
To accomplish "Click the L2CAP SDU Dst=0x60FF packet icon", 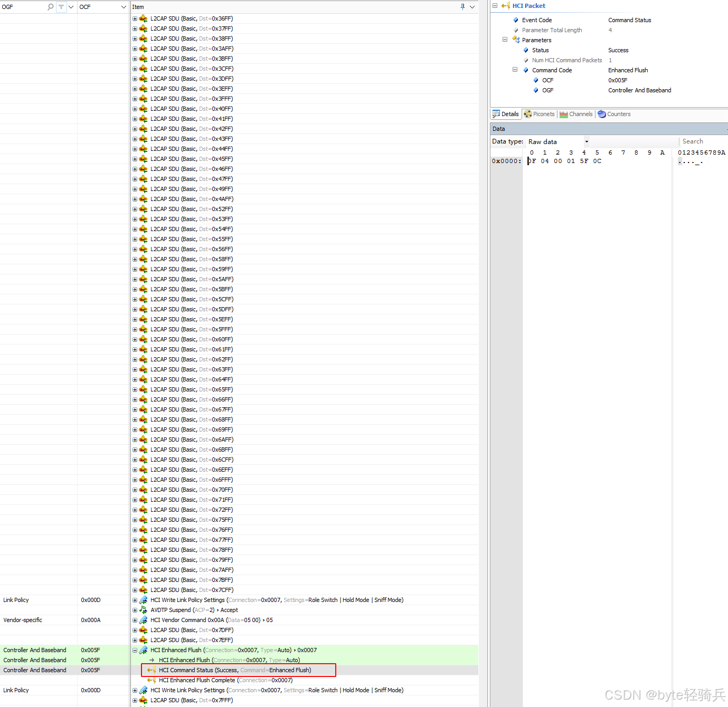I will pyautogui.click(x=143, y=339).
